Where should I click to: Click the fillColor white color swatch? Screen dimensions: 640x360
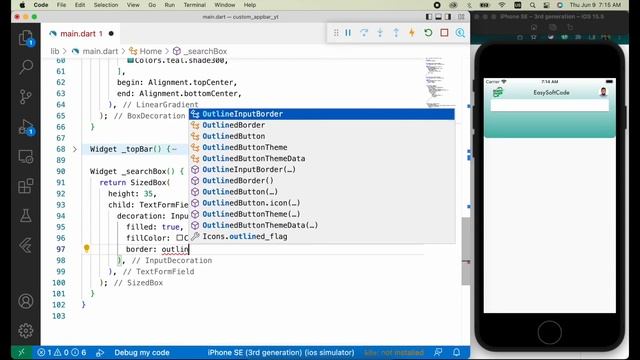pos(180,238)
